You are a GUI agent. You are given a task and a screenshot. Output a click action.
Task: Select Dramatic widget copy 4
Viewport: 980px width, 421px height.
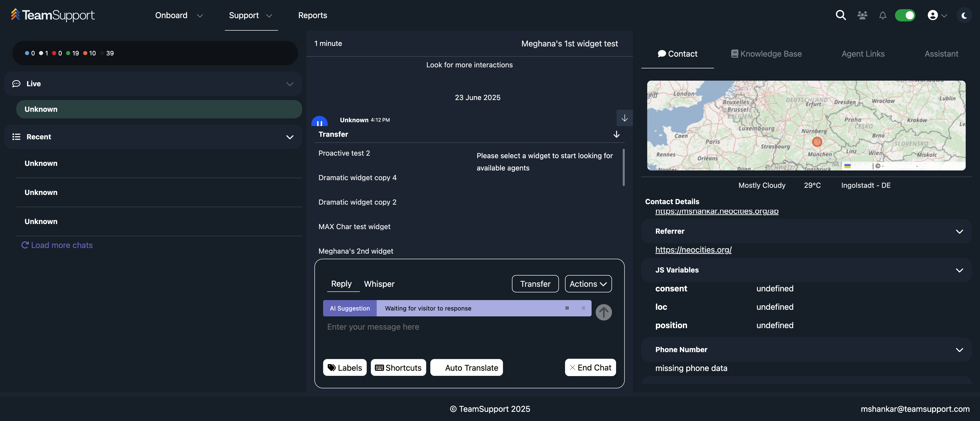[x=357, y=178]
